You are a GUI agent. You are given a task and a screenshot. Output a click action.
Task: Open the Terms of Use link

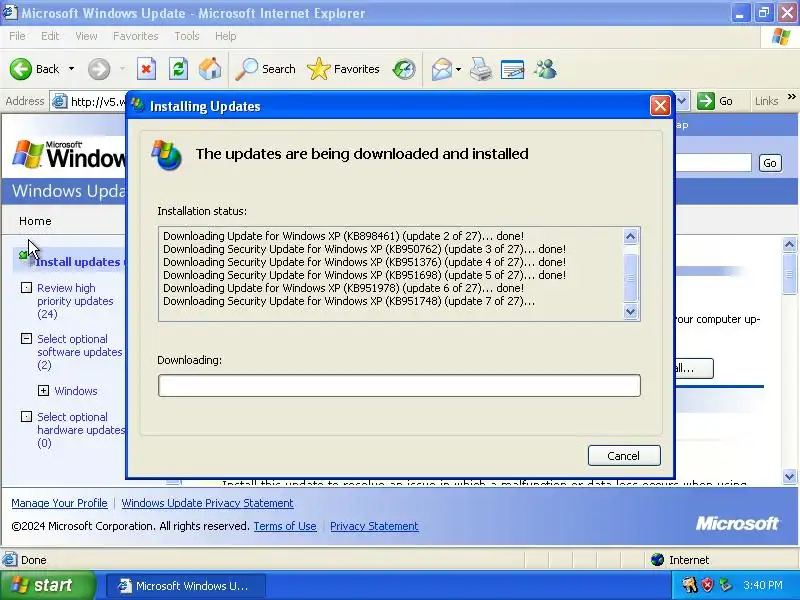pyautogui.click(x=285, y=526)
